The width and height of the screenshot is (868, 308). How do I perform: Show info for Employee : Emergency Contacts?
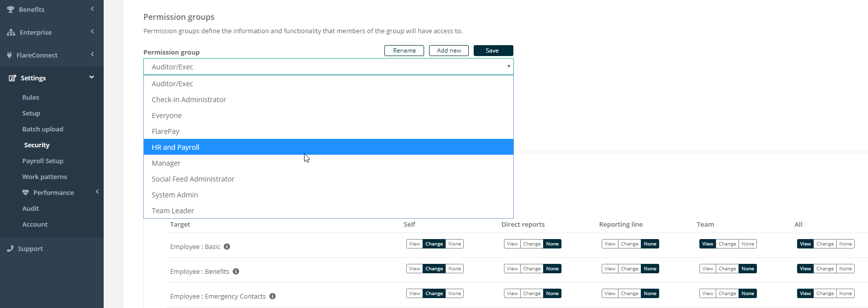point(272,296)
